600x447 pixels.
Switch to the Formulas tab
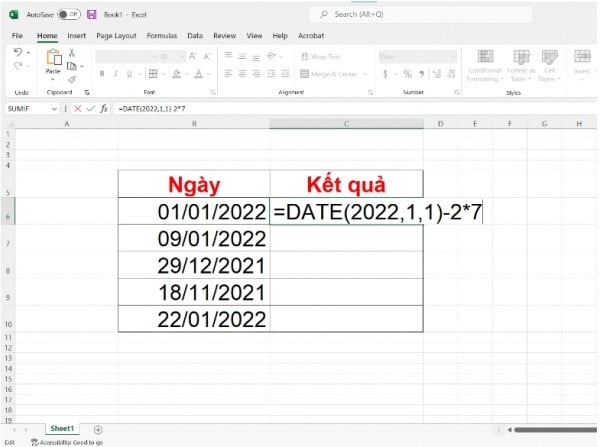coord(162,36)
